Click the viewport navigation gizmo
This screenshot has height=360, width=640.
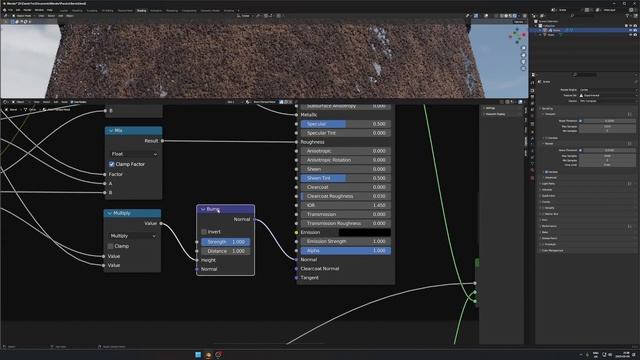(517, 36)
